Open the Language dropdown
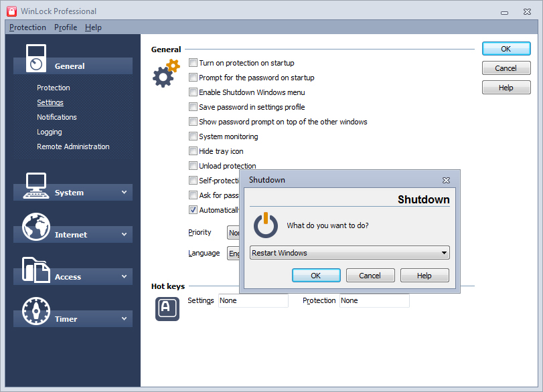543x392 pixels. 234,254
